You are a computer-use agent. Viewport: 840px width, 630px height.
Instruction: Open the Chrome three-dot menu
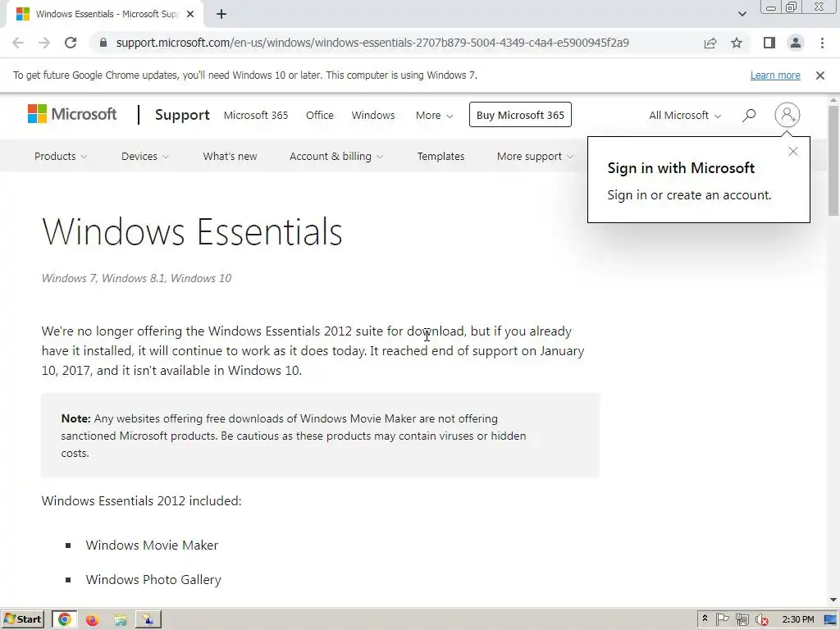(x=822, y=43)
